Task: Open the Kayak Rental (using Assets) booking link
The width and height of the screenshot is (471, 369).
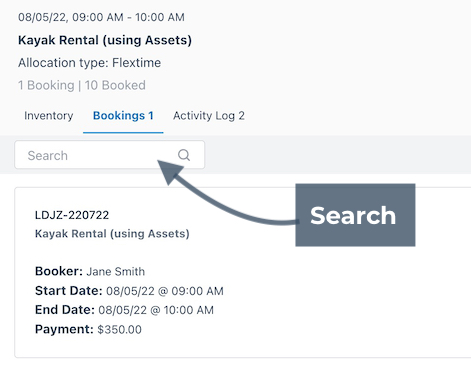Action: coord(112,234)
